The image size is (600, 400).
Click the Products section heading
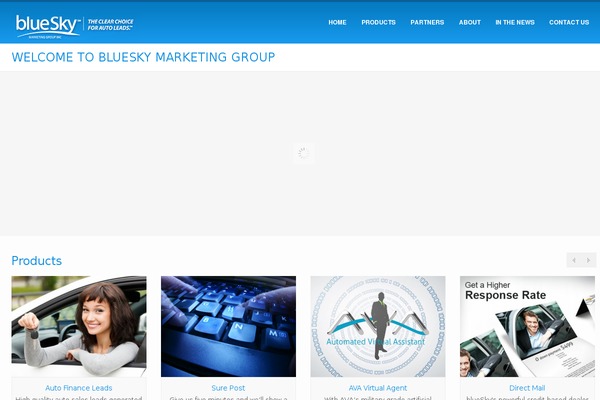(x=36, y=261)
